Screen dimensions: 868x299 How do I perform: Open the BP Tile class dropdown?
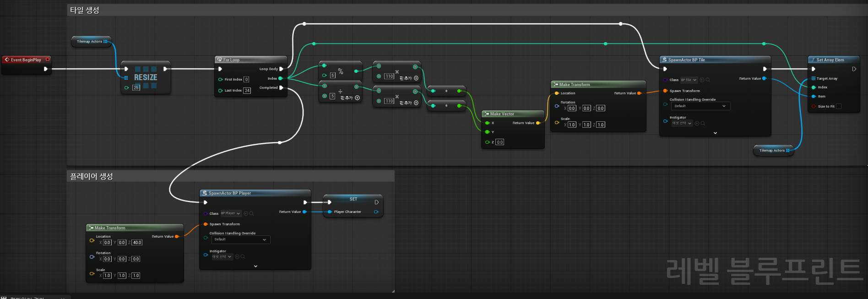point(689,80)
